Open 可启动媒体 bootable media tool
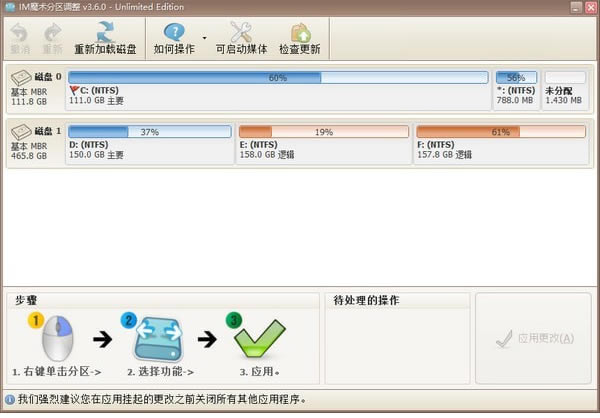 point(241,38)
